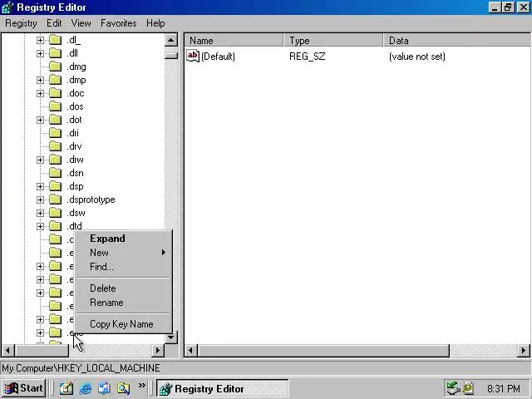Expand the .dtd key

(40, 226)
